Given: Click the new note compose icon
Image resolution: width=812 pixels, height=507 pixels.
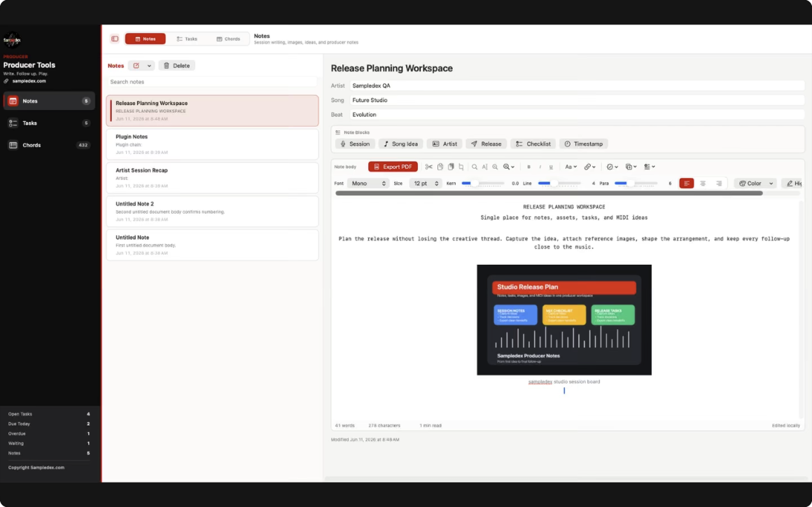Looking at the screenshot, I should tap(136, 66).
